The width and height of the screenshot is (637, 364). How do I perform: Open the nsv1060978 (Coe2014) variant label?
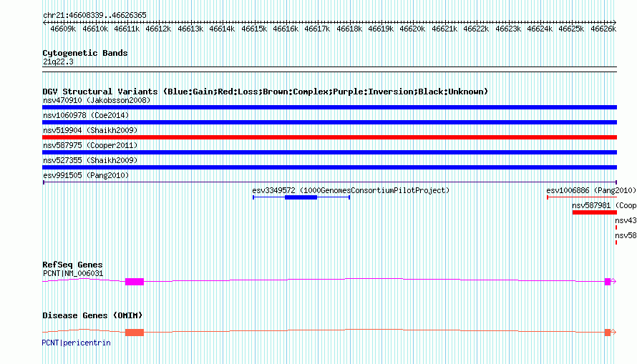tap(86, 115)
